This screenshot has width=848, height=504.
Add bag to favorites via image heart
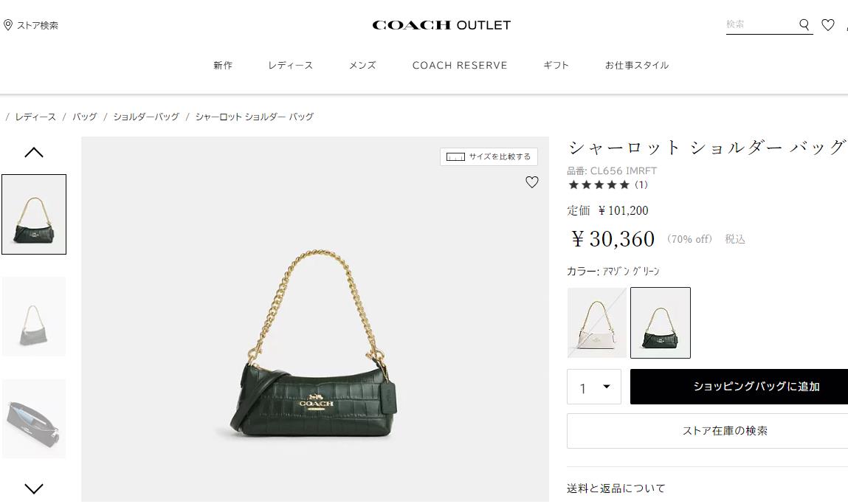coord(532,182)
